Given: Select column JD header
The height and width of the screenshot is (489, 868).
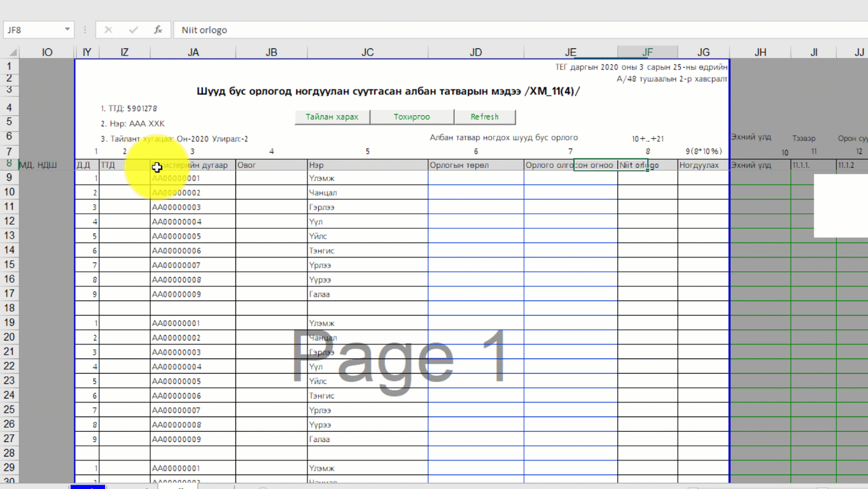Looking at the screenshot, I should pyautogui.click(x=475, y=52).
